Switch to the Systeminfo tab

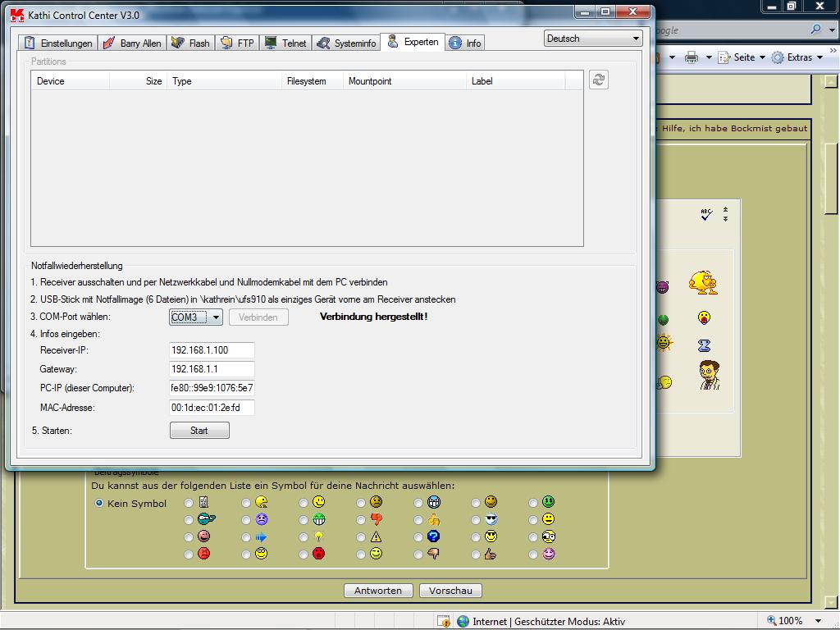click(x=346, y=43)
